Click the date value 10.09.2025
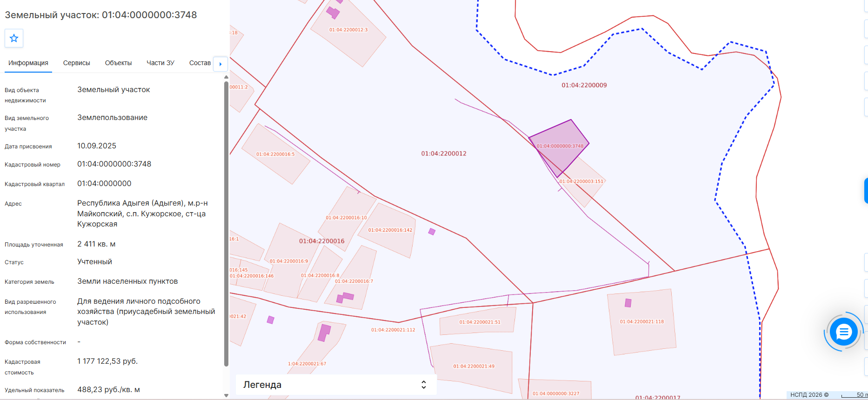Image resolution: width=868 pixels, height=400 pixels. (97, 146)
